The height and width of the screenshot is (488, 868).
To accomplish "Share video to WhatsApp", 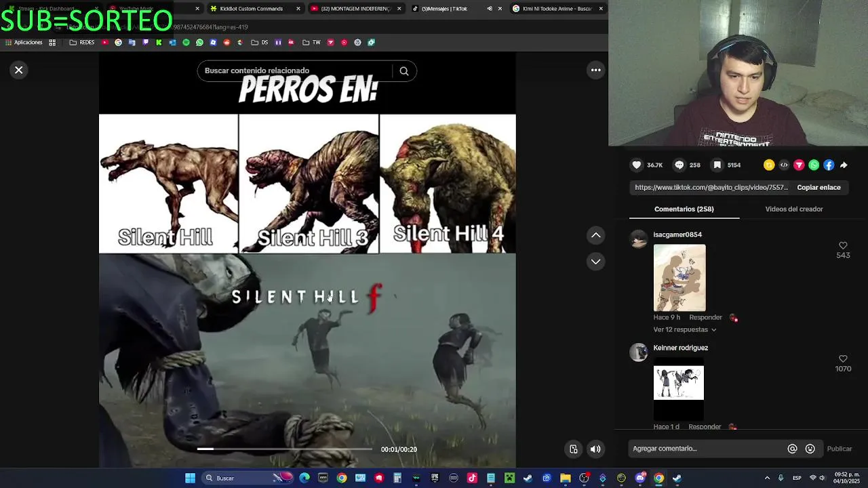I will pos(814,165).
